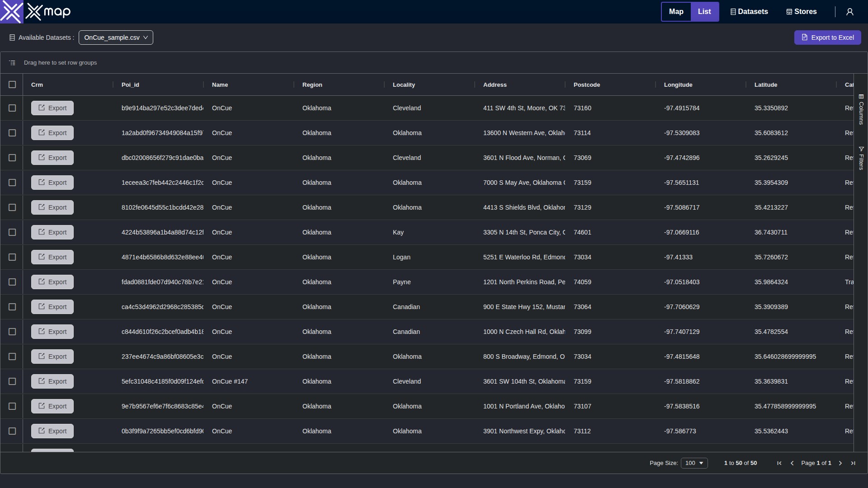Open the Available Datasets dropdown
868x488 pixels.
tap(116, 38)
